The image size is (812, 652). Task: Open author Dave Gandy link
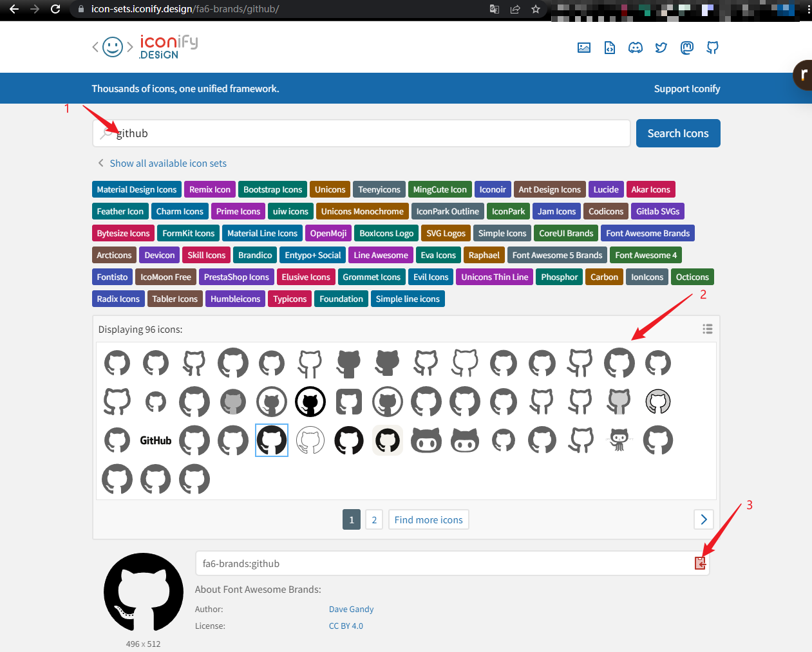(x=351, y=609)
